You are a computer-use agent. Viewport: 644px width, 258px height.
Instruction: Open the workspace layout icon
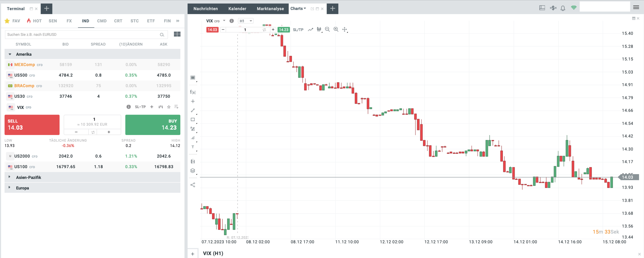click(x=542, y=8)
